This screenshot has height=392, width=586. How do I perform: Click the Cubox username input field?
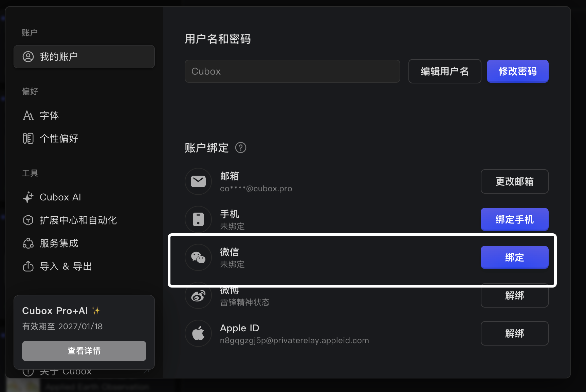[x=292, y=71]
